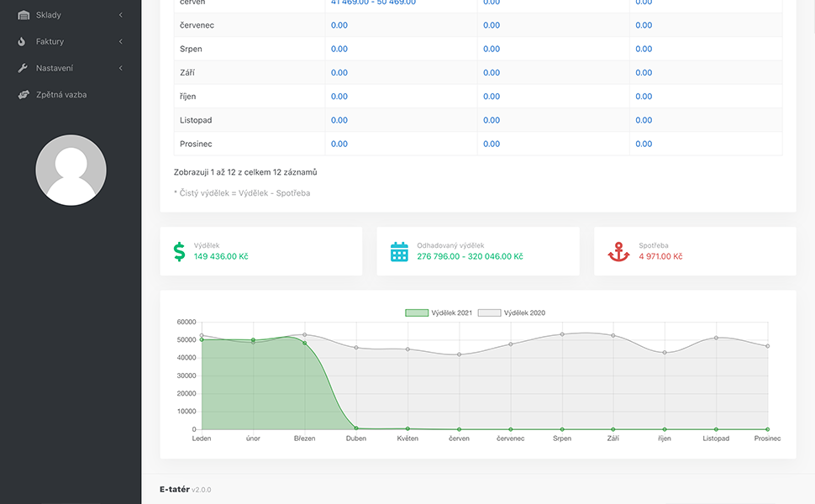Click the Zpětná vazba handshake icon
This screenshot has width=815, height=504.
24,95
